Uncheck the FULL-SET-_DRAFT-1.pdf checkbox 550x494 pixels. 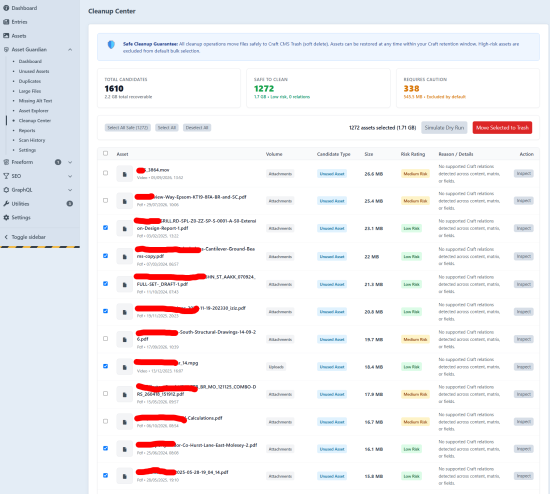pos(106,283)
